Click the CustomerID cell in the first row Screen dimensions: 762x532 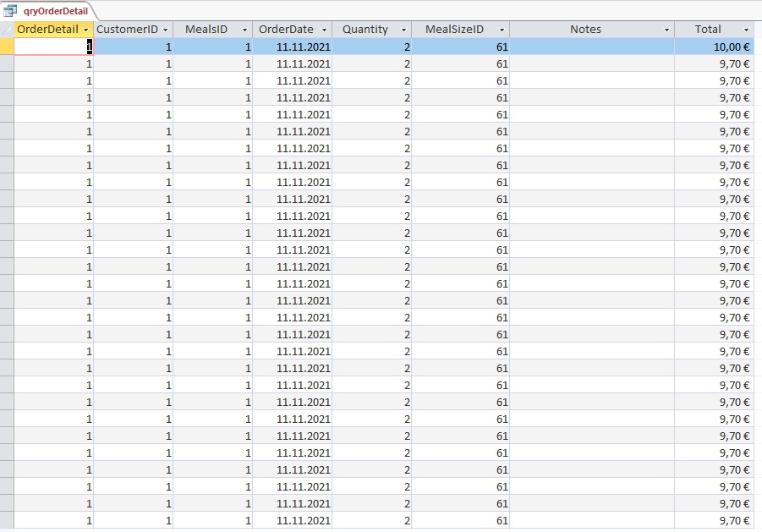point(133,47)
